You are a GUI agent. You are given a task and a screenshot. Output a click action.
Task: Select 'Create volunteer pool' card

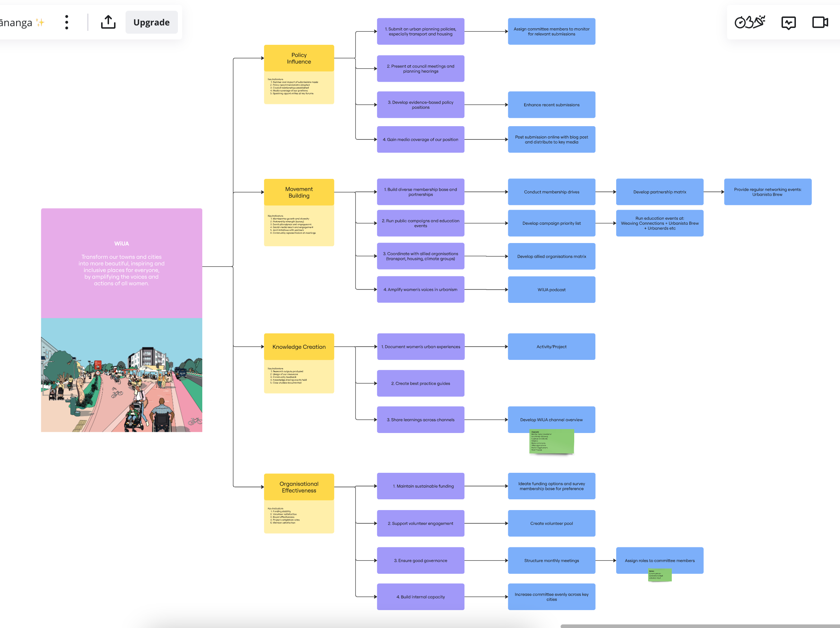pyautogui.click(x=551, y=523)
